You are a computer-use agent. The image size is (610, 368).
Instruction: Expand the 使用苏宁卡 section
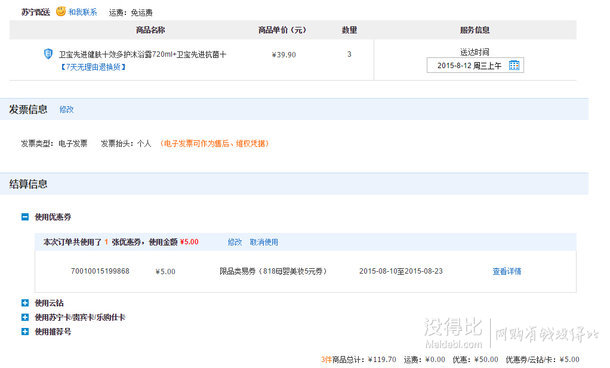click(25, 317)
